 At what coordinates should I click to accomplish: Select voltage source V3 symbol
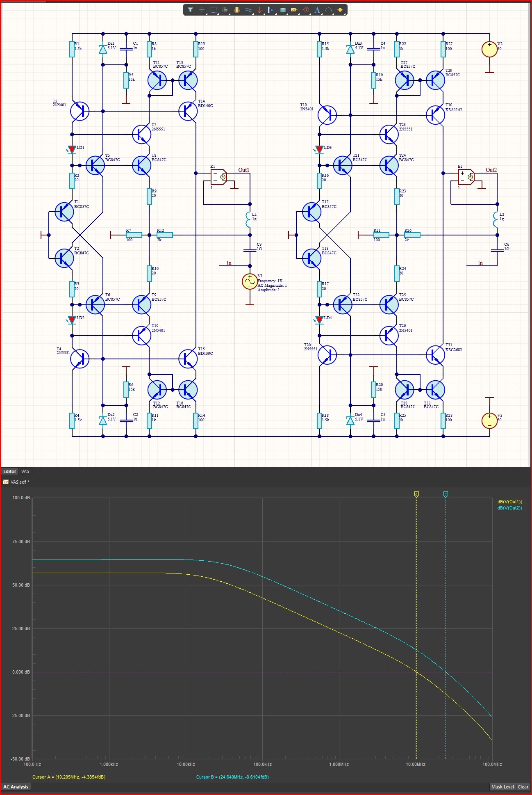pyautogui.click(x=489, y=420)
